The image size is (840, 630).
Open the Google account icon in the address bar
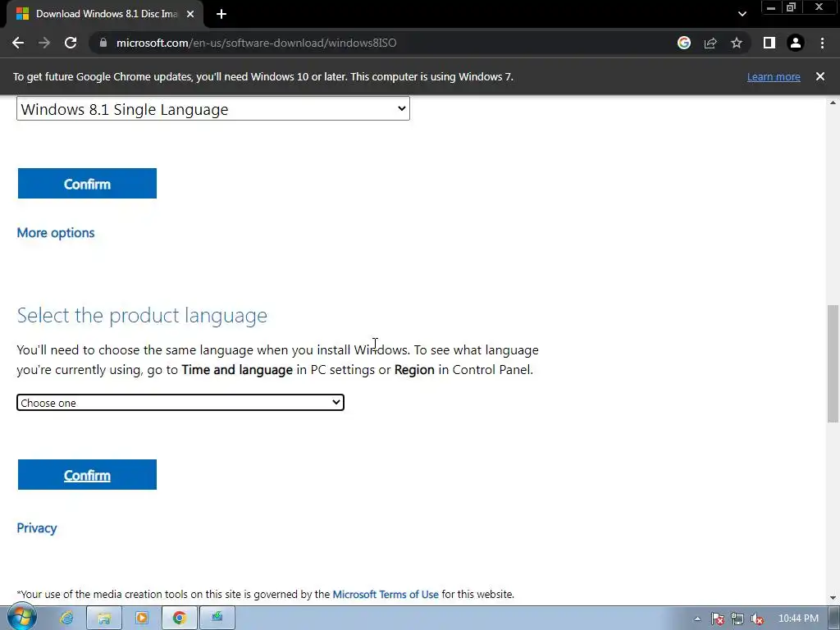pos(684,43)
